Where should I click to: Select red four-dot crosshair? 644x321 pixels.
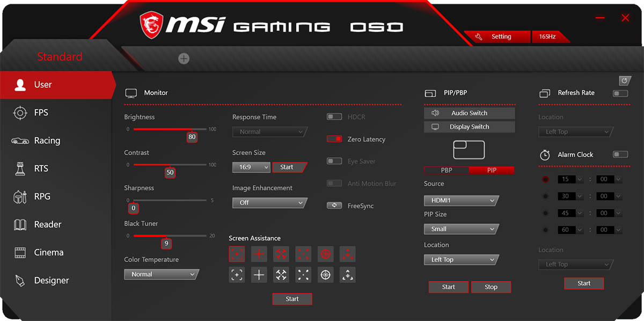coord(303,254)
